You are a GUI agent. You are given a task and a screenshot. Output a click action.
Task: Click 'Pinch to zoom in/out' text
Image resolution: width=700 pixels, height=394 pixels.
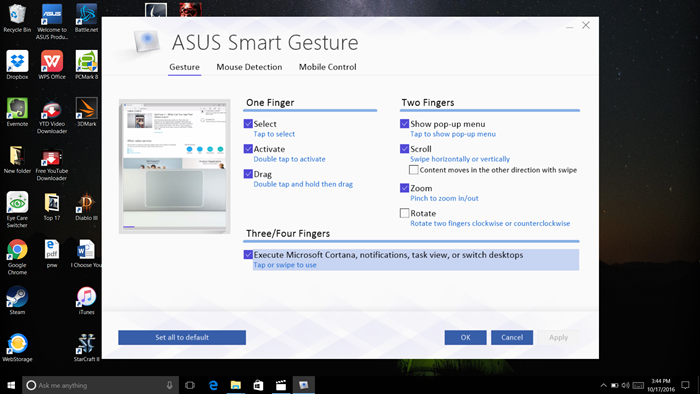444,198
